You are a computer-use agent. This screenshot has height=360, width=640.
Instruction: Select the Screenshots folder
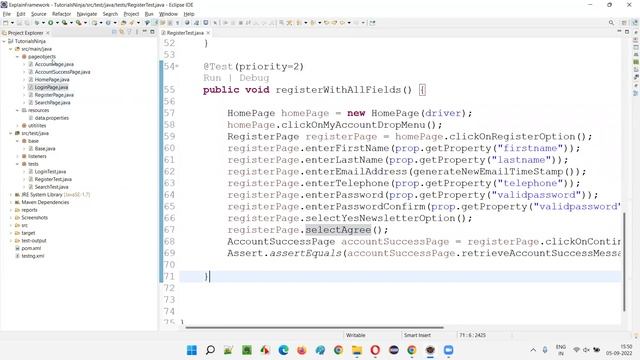tap(34, 218)
